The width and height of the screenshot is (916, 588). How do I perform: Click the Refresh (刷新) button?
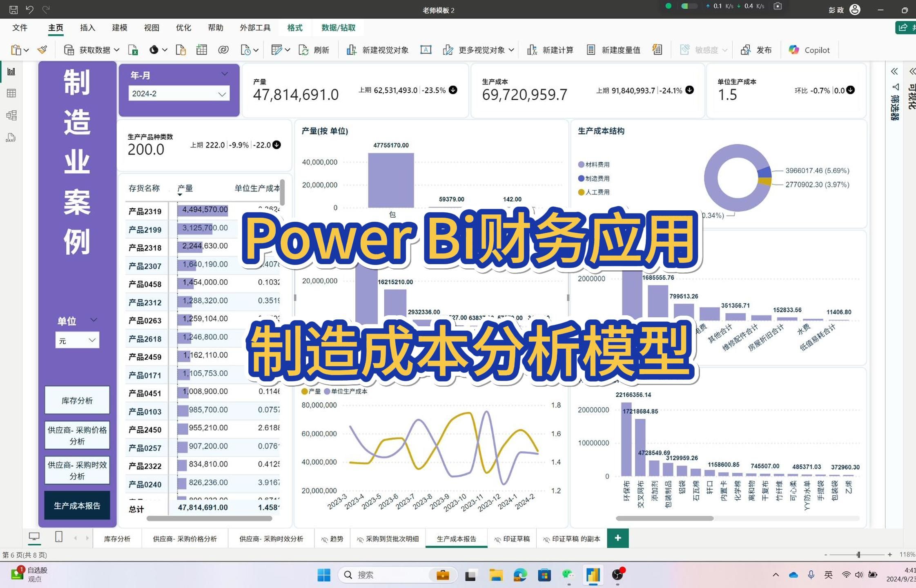314,50
